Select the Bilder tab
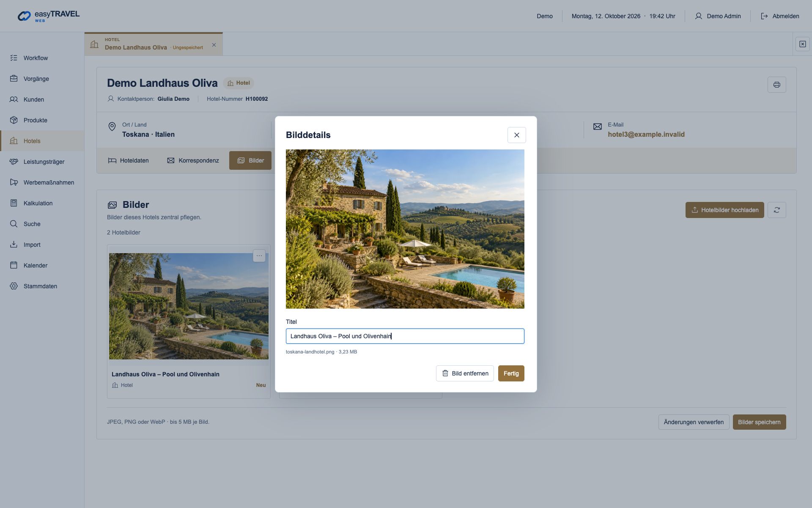Viewport: 812px width, 508px height. point(250,160)
